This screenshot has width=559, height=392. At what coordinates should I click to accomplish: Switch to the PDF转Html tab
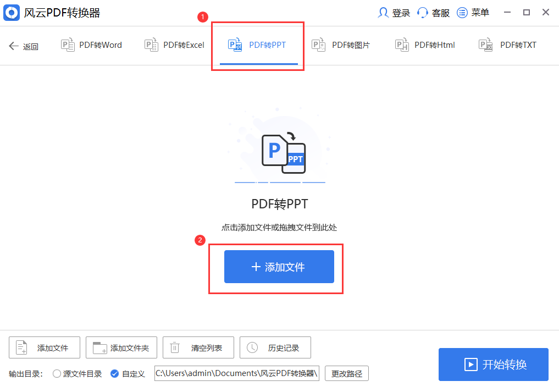[x=425, y=45]
